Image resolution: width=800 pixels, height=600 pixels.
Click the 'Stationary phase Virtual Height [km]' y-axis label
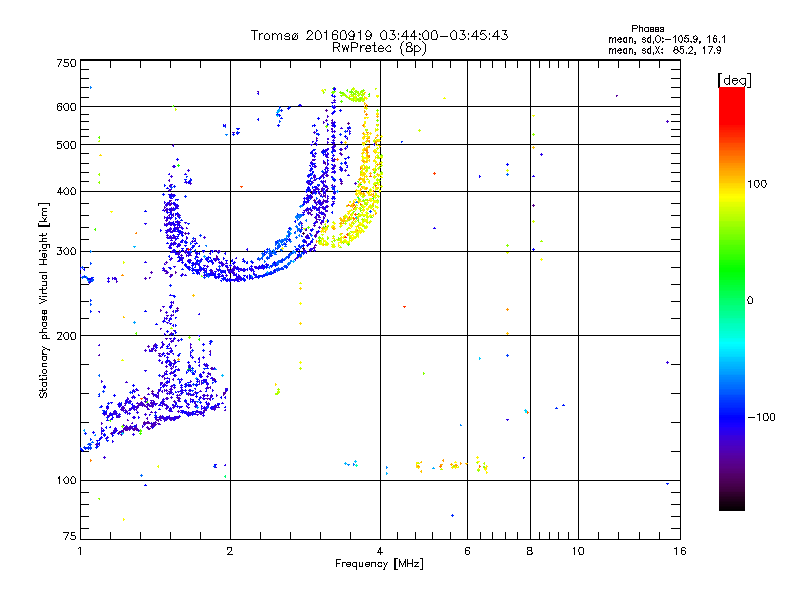(43, 300)
